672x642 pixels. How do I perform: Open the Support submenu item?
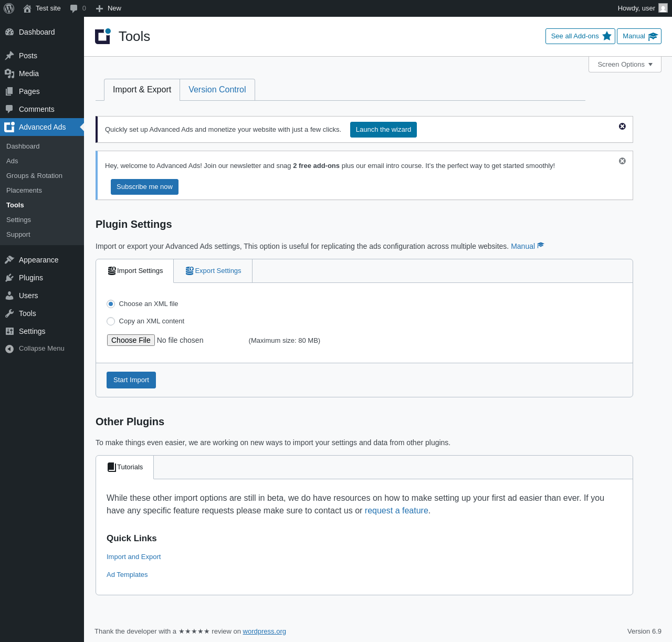pyautogui.click(x=18, y=235)
